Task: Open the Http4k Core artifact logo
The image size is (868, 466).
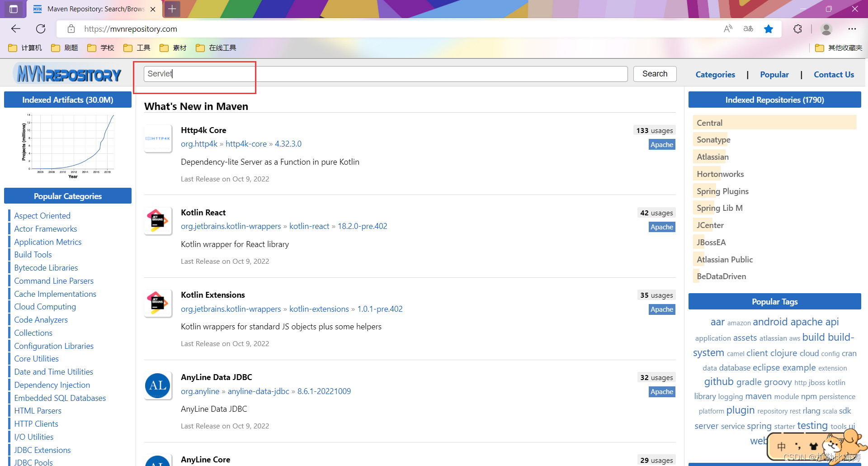Action: point(158,138)
